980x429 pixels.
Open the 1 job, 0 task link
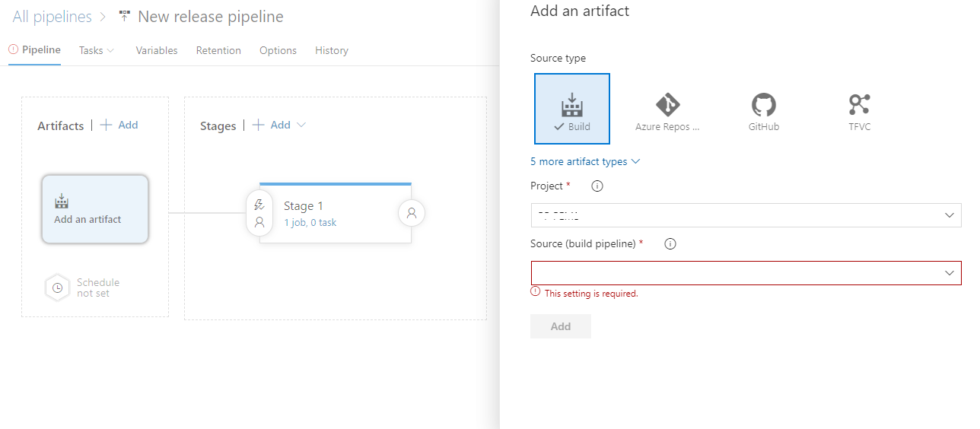310,223
